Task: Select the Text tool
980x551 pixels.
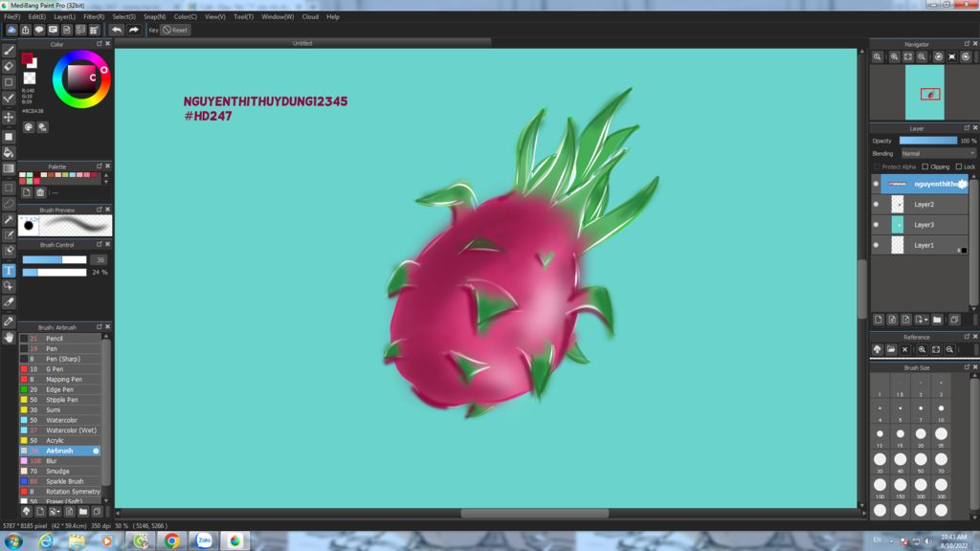Action: point(9,271)
